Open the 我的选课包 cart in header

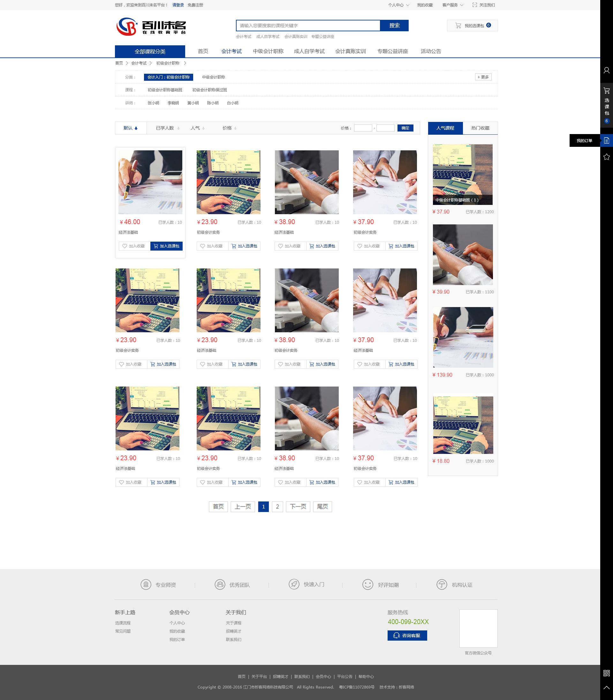point(472,26)
